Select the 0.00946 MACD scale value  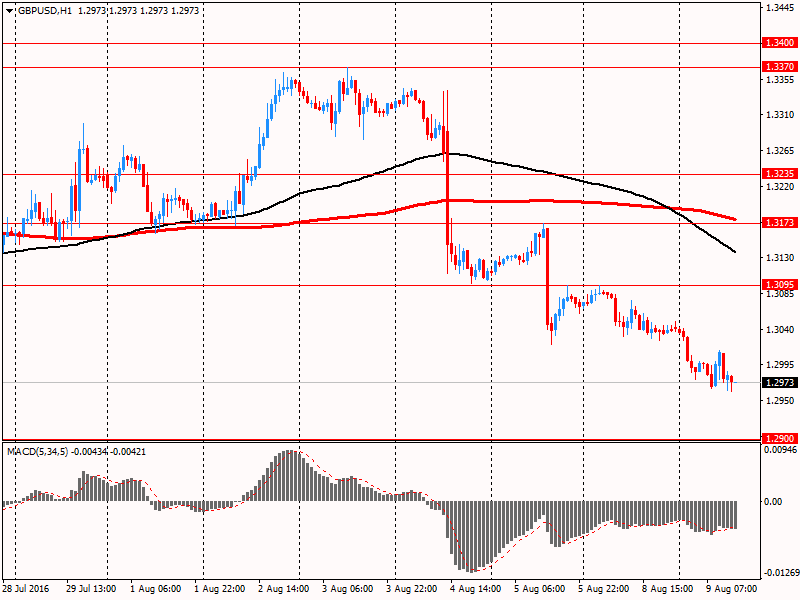point(780,450)
